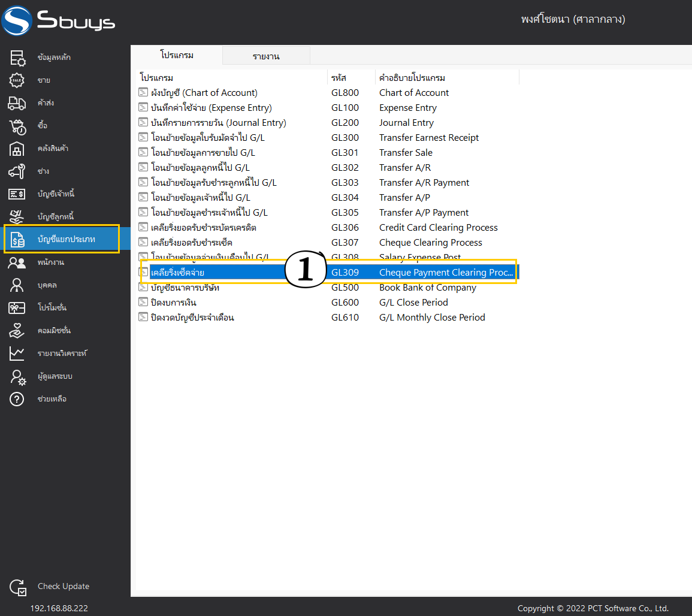692x616 pixels.
Task: Open the ผู้ดูแลระบบ label
Action: pyautogui.click(x=55, y=376)
